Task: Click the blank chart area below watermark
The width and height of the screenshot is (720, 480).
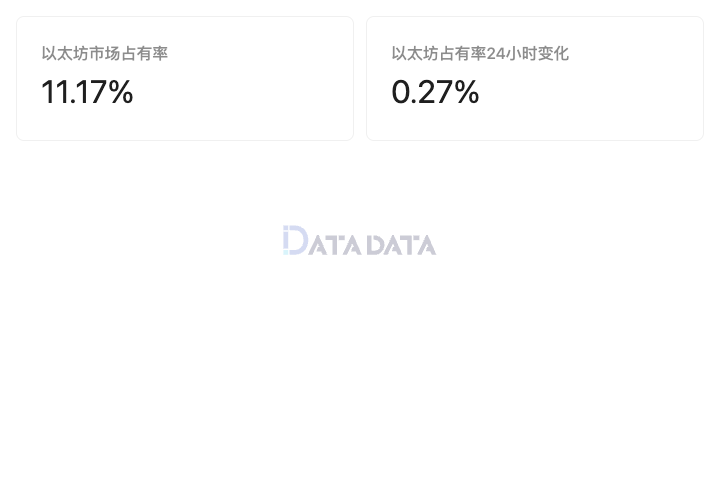Action: [x=360, y=367]
